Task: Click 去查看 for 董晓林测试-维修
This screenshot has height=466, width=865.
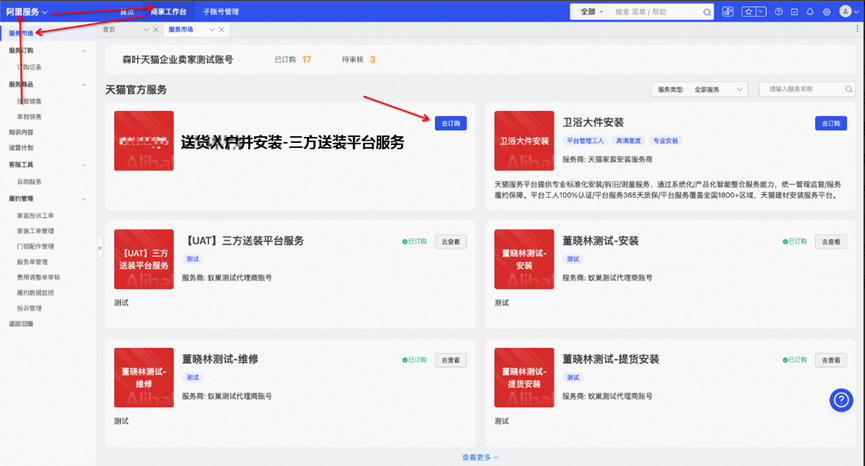Action: [451, 360]
